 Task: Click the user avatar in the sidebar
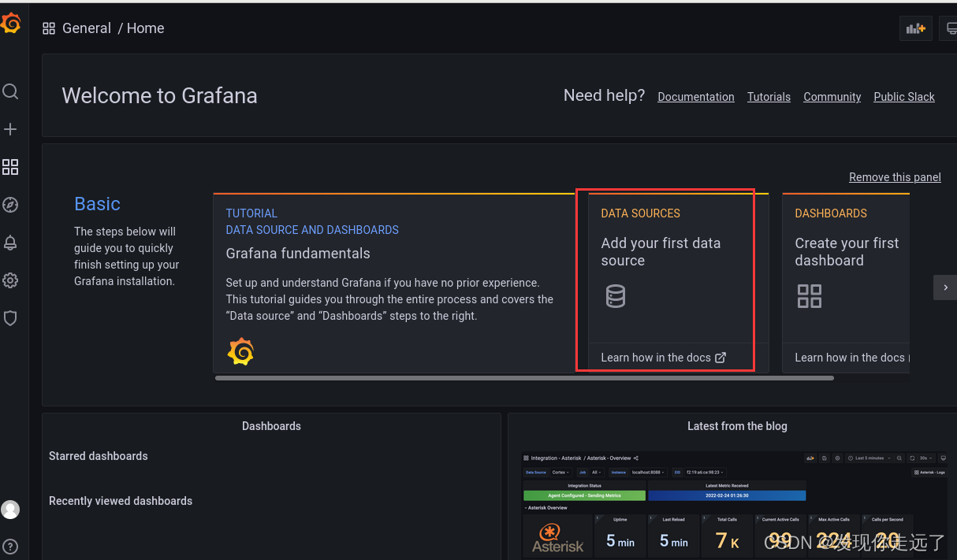10,510
